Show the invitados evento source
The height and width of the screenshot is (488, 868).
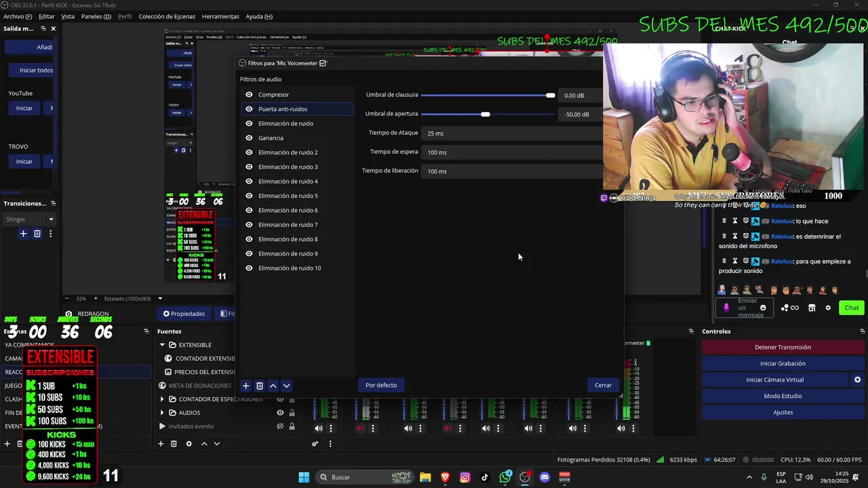[280, 426]
